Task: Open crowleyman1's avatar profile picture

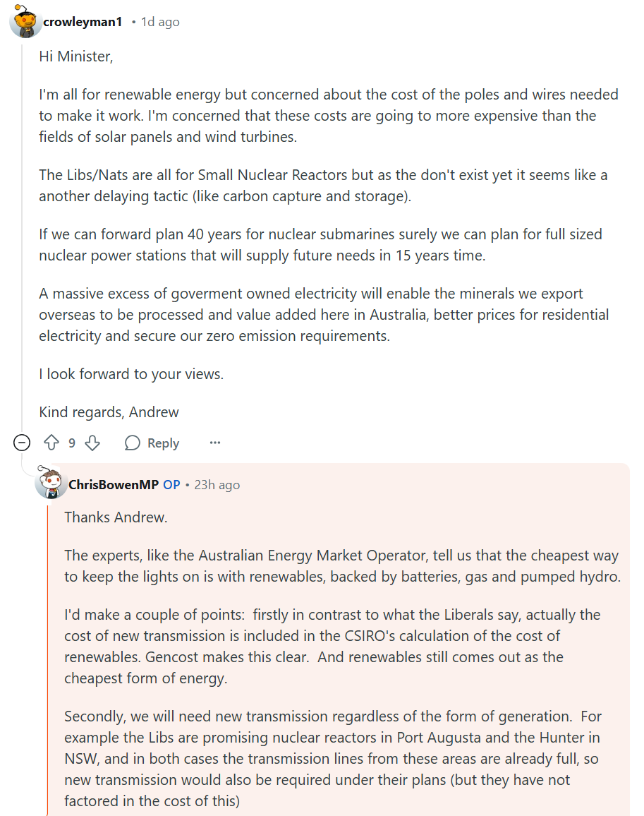Action: [25, 22]
